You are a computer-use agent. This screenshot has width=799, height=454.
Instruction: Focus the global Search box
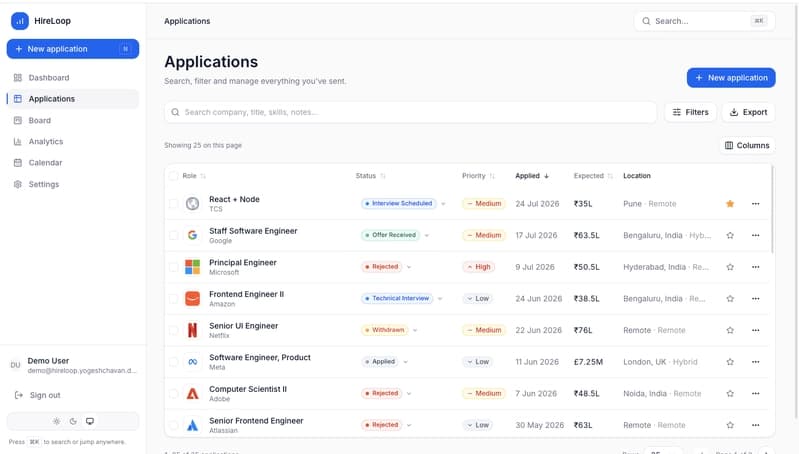[704, 21]
